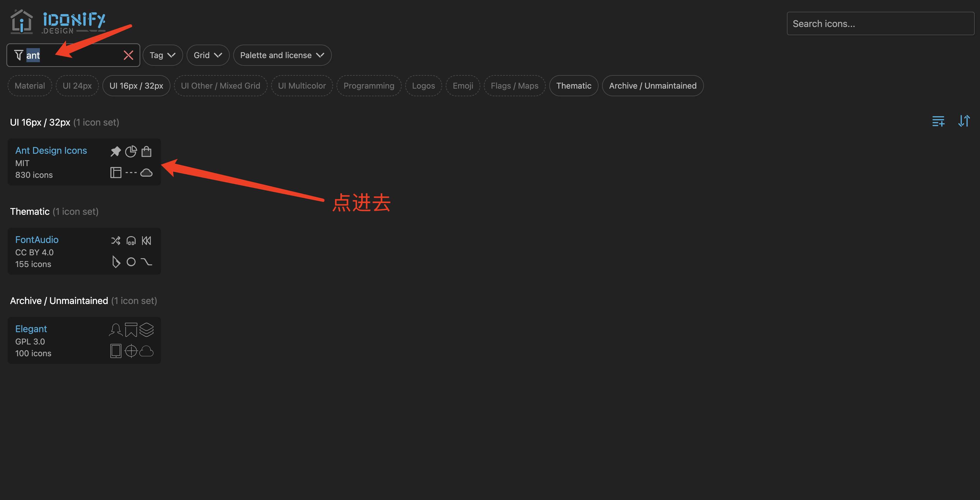Click the layers icon in Elegant card
The height and width of the screenshot is (500, 980).
pos(146,330)
